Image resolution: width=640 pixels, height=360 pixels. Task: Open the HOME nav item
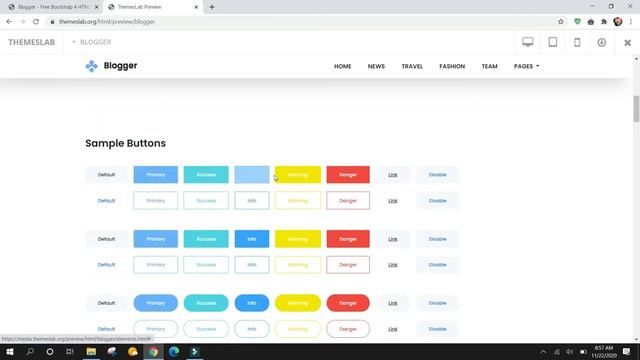(342, 66)
